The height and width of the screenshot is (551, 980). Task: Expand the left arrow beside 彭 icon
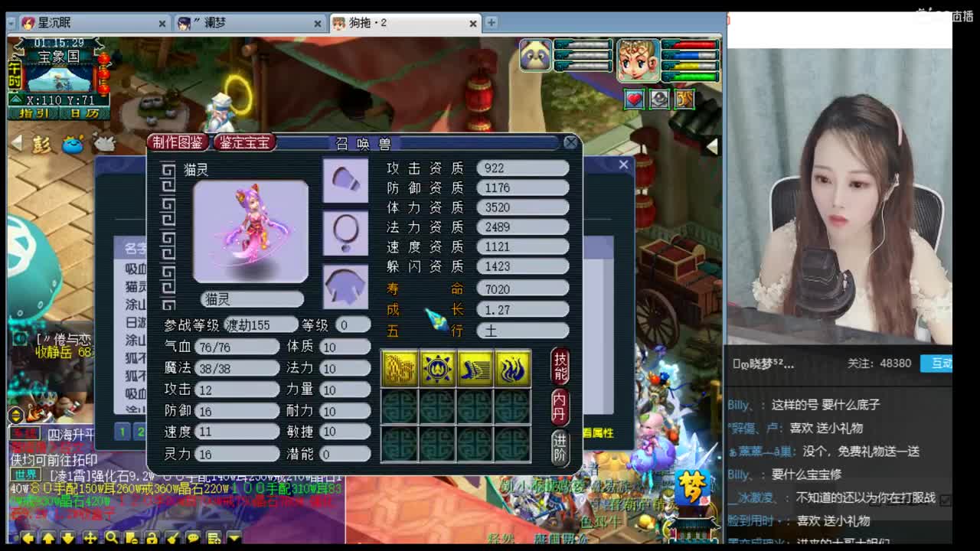(x=16, y=142)
